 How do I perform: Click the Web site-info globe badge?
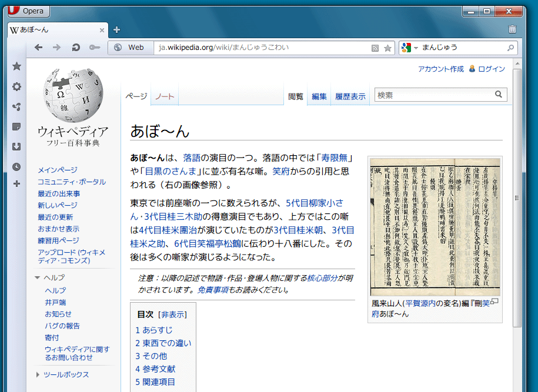(x=131, y=48)
